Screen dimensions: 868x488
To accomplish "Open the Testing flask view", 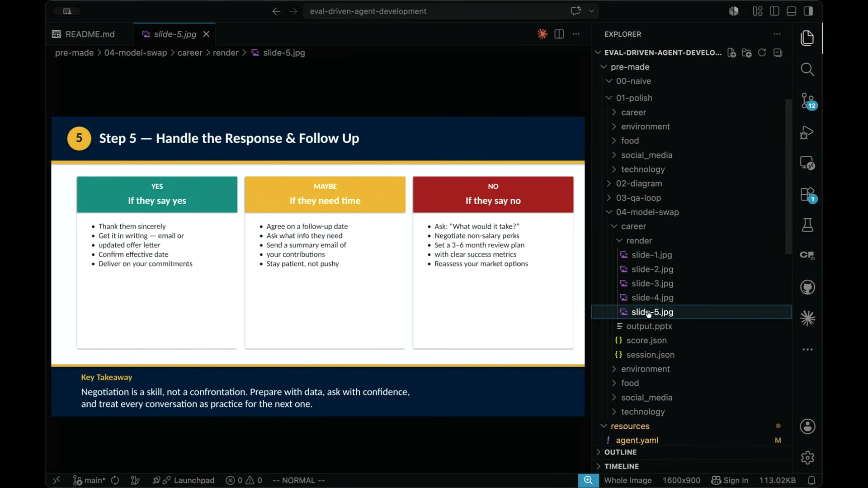I will (807, 225).
